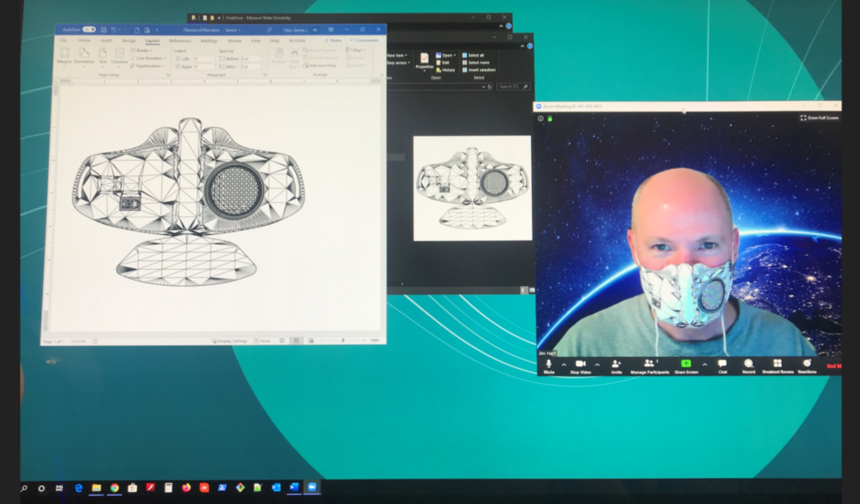
Task: Open the Orientation dropdown in Page Setup
Action: pos(84,57)
